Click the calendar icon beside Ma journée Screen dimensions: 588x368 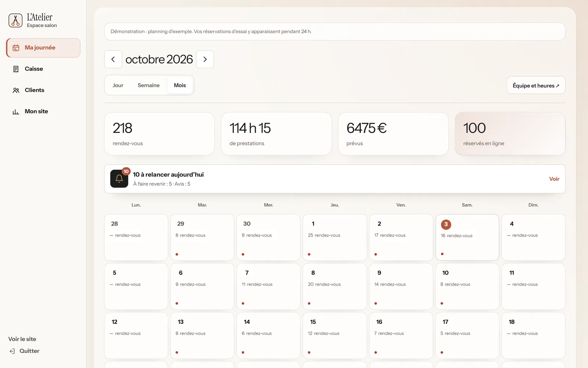tap(16, 48)
